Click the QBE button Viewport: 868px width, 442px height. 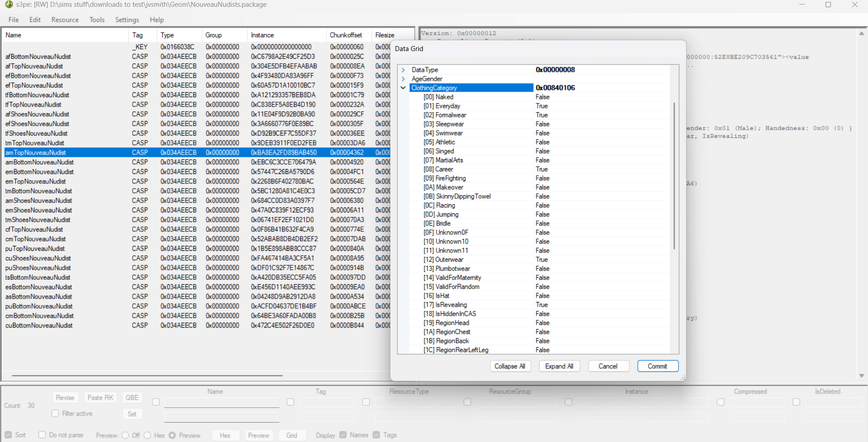click(132, 398)
